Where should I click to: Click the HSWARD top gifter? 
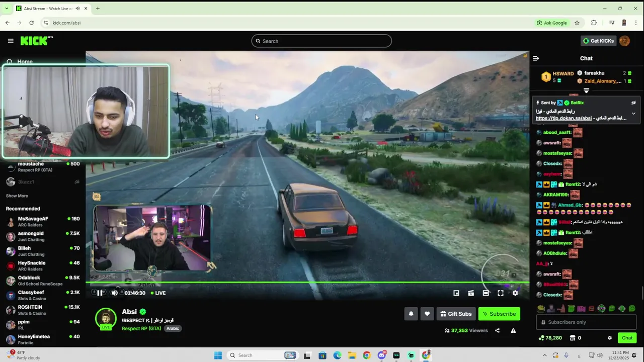tap(557, 76)
